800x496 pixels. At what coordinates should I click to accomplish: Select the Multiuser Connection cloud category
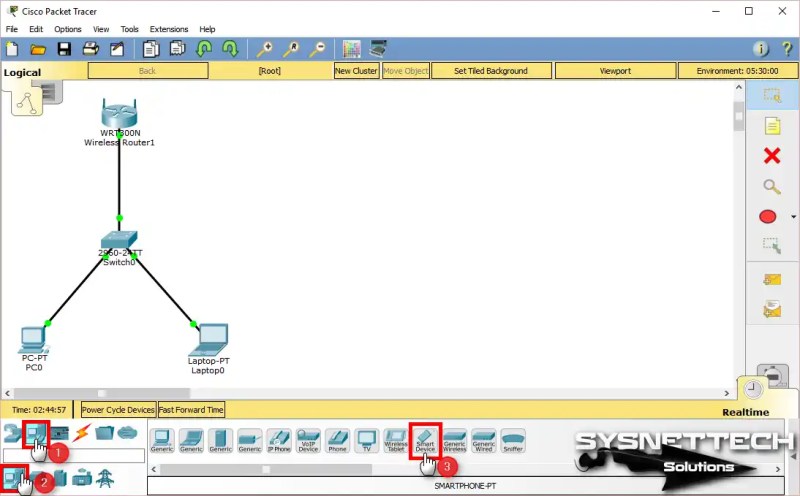tap(127, 433)
